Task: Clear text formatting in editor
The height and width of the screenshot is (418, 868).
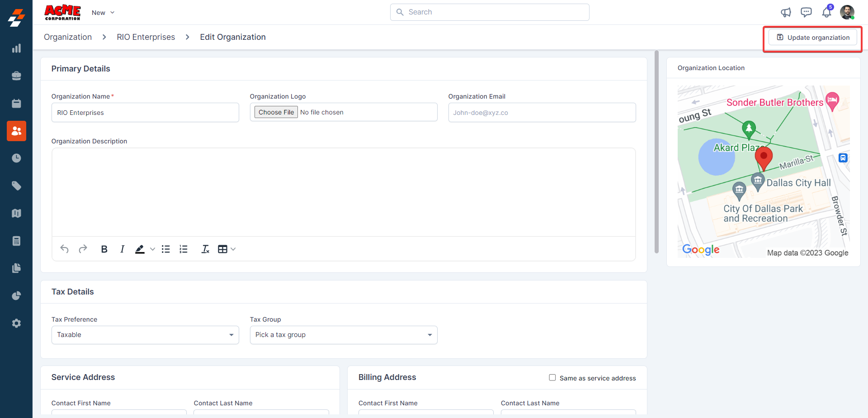Action: [205, 249]
